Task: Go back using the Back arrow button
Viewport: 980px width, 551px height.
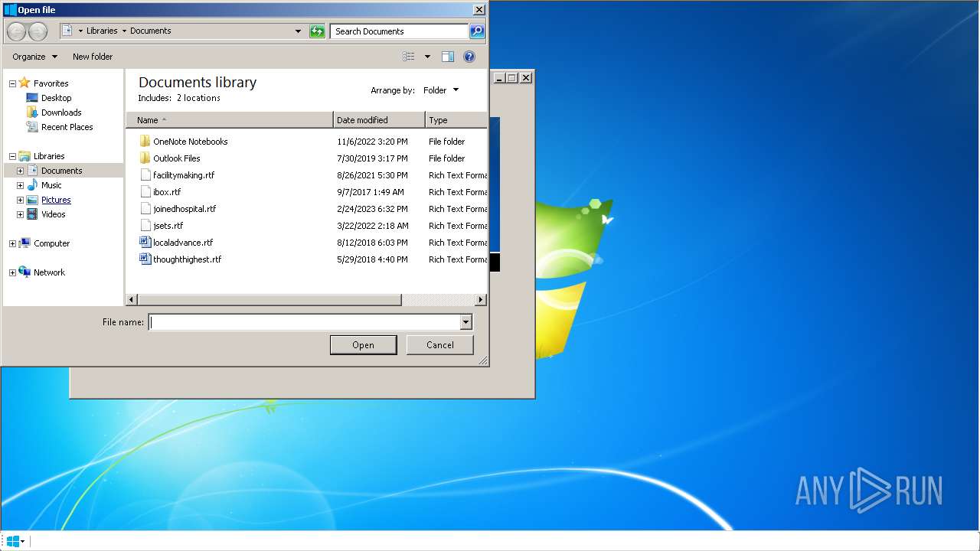Action: [x=16, y=31]
